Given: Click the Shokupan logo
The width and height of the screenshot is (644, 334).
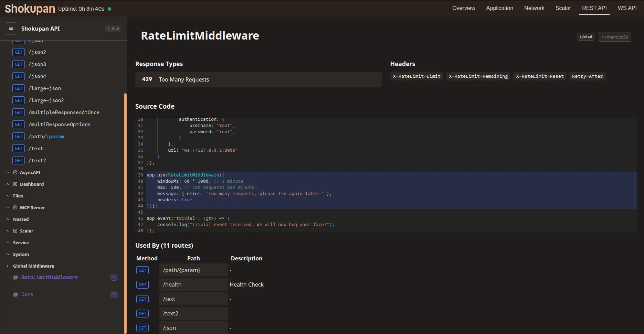Looking at the screenshot, I should point(29,8).
